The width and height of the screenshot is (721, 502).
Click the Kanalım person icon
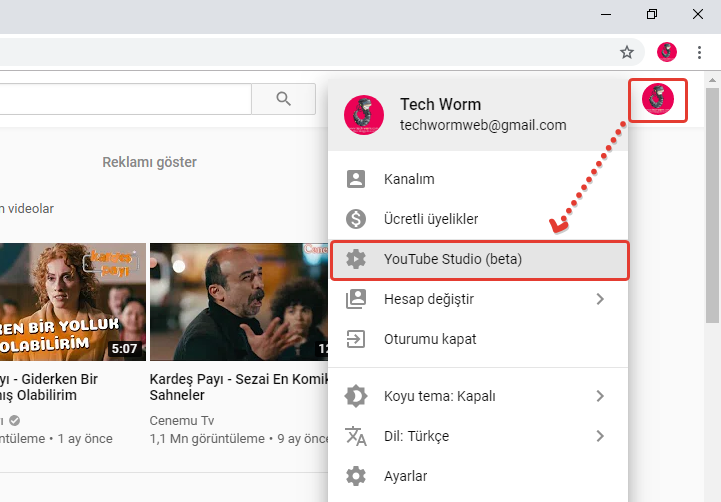[356, 180]
